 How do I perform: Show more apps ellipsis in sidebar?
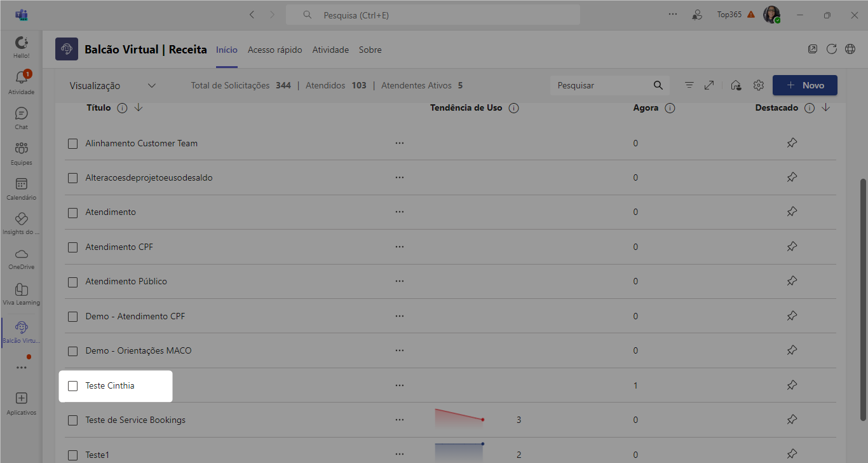pos(21,368)
